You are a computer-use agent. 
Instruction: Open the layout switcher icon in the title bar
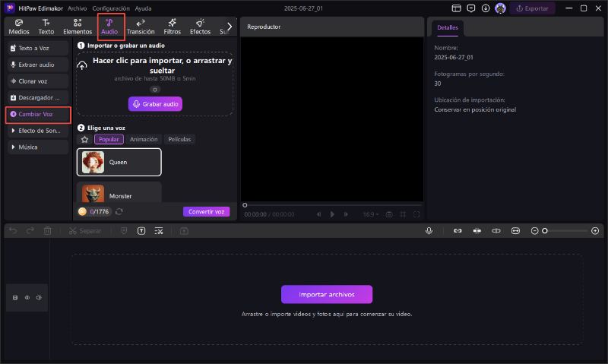click(457, 8)
